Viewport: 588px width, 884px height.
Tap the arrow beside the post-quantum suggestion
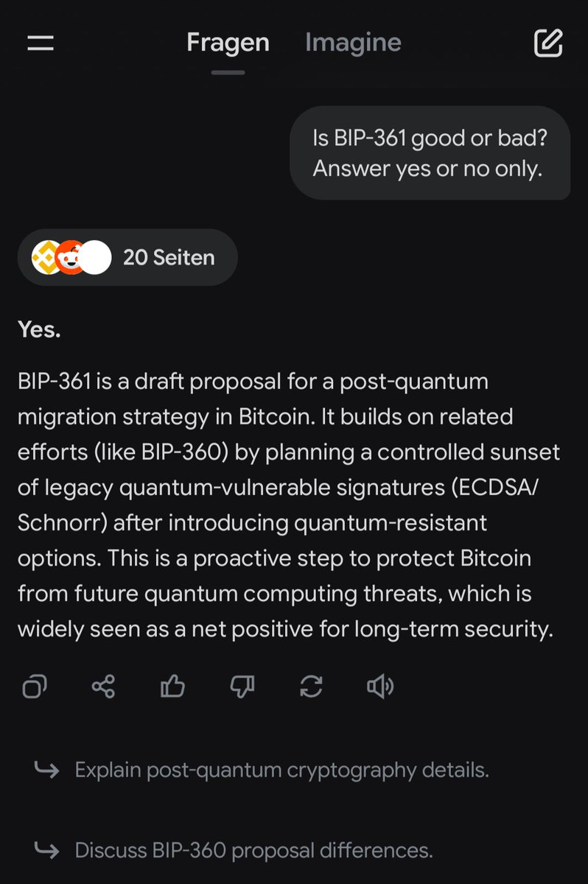coord(47,771)
